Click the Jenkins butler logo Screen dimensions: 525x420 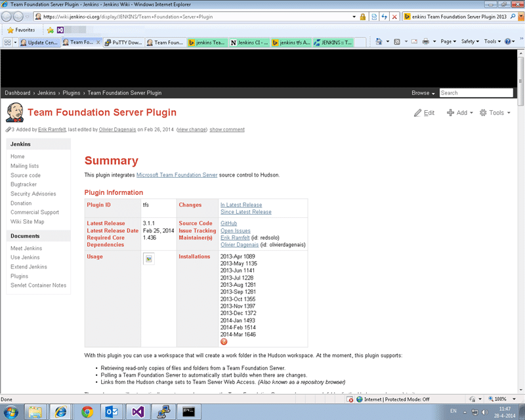click(14, 112)
